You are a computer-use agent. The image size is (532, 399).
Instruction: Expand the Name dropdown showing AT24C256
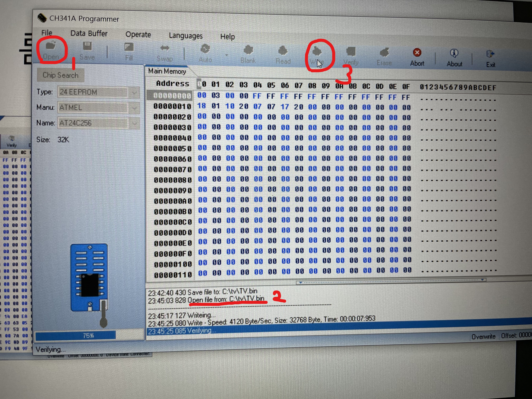[134, 123]
